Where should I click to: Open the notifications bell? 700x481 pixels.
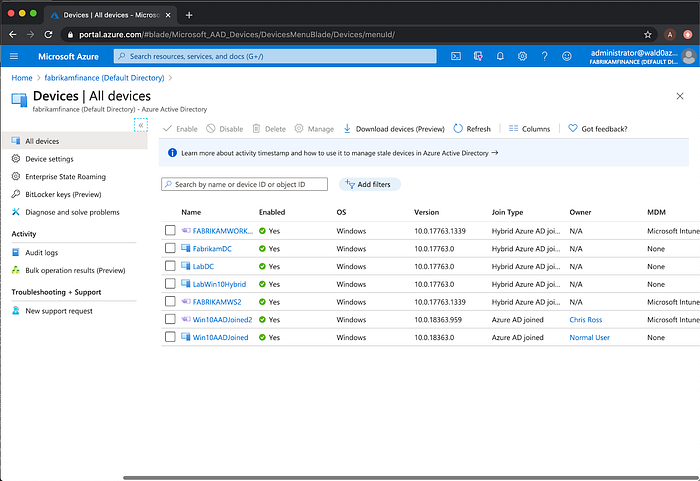pos(500,56)
